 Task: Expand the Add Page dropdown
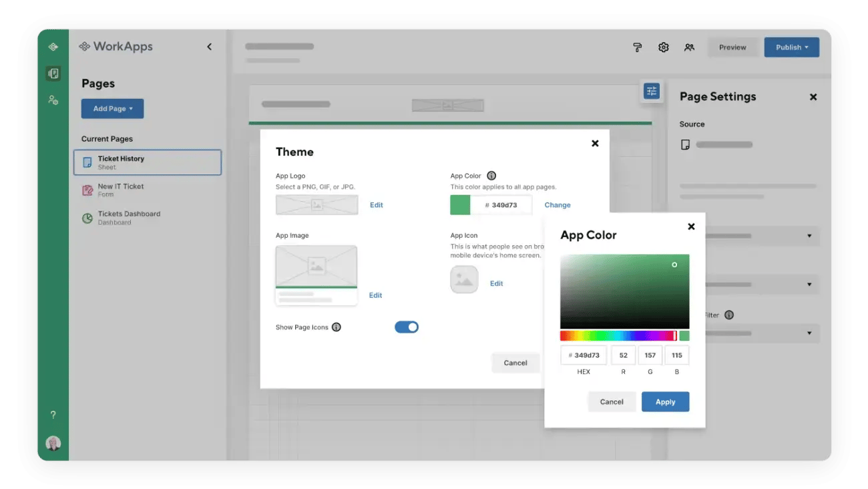[x=112, y=109]
